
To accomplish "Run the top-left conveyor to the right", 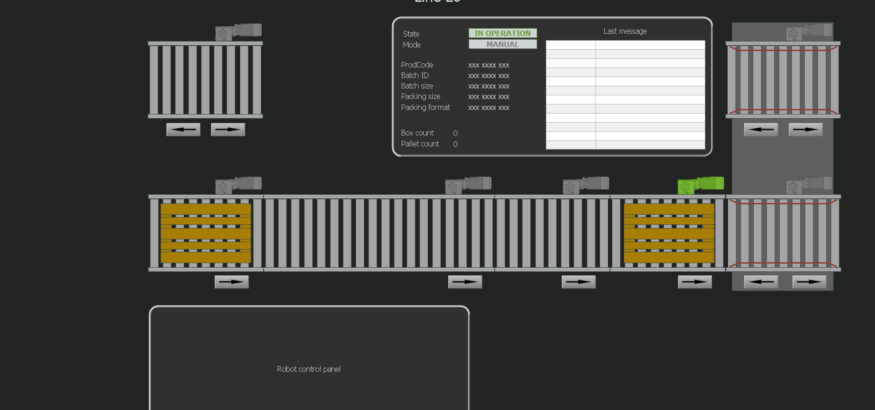I will click(228, 129).
